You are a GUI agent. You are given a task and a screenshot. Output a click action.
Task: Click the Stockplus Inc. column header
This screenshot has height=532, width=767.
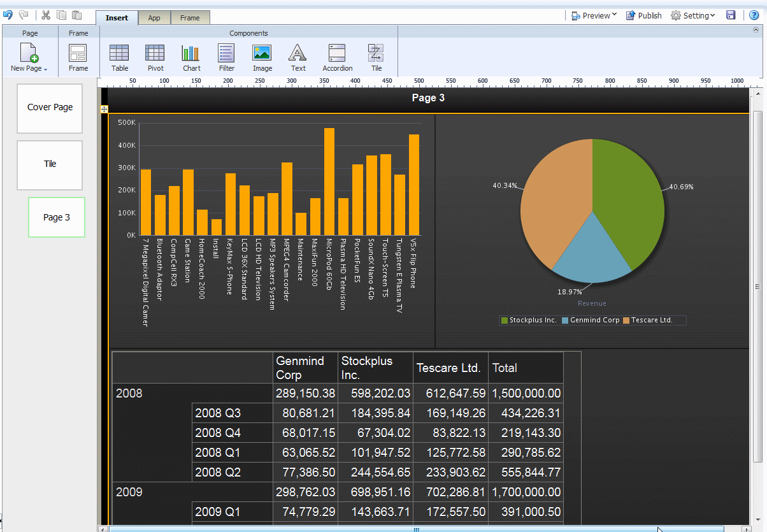375,368
